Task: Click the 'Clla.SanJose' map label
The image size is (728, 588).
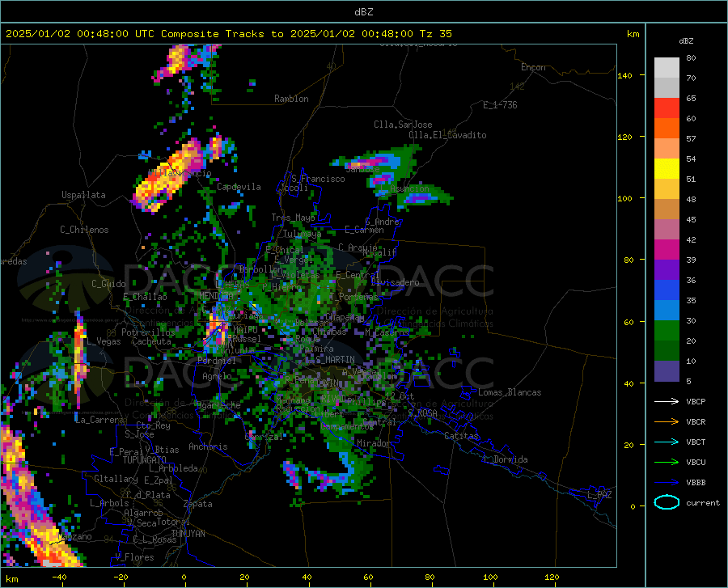Action: point(403,125)
